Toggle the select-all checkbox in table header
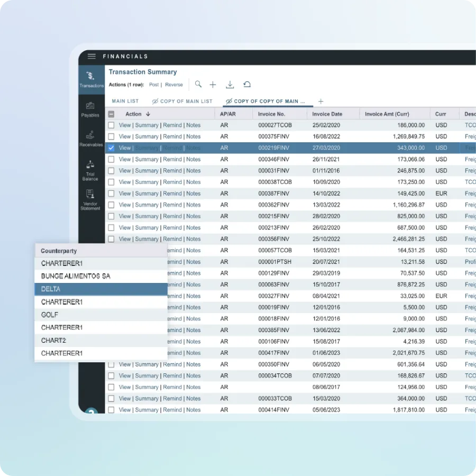This screenshot has height=476, width=476. click(111, 114)
